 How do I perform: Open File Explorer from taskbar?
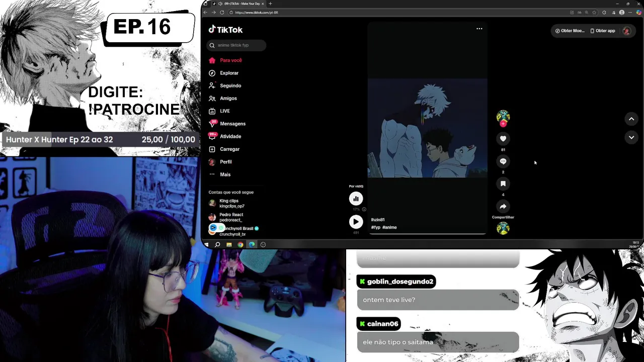(229, 244)
